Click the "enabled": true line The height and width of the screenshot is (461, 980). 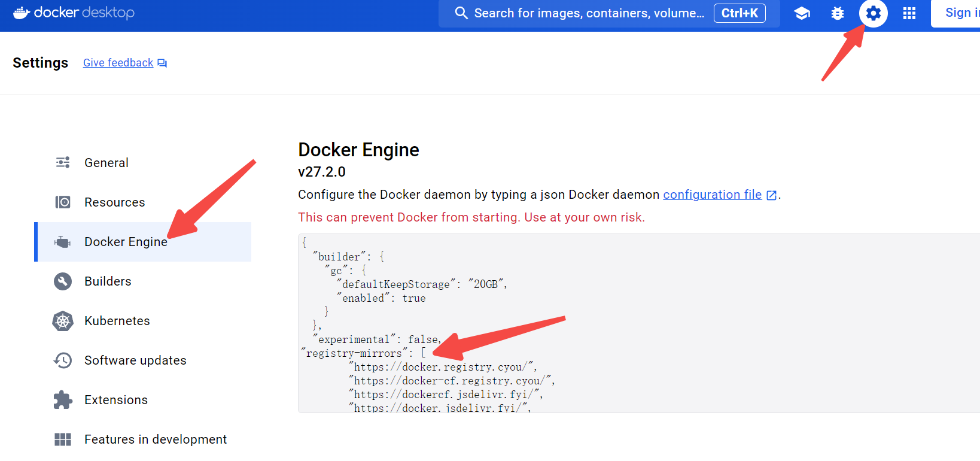click(x=381, y=298)
